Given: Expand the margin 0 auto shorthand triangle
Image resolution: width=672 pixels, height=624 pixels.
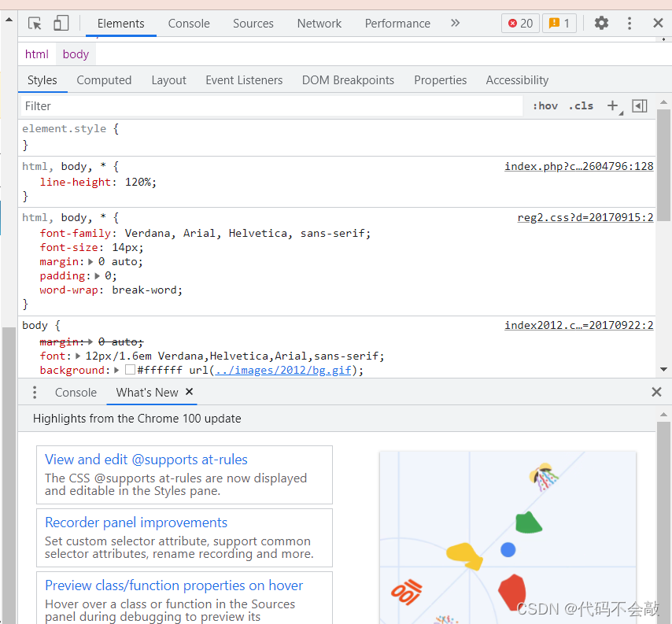Looking at the screenshot, I should (x=90, y=262).
